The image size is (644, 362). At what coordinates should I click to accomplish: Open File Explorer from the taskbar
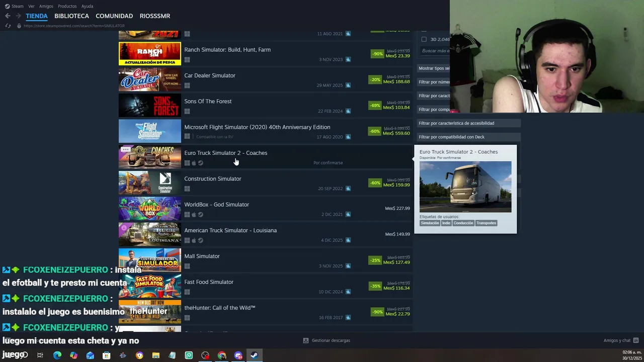(x=156, y=355)
